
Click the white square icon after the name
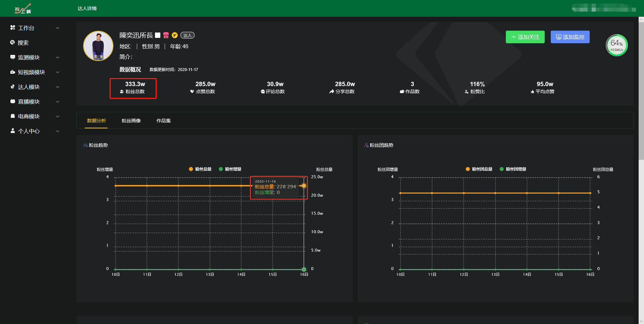coord(158,35)
